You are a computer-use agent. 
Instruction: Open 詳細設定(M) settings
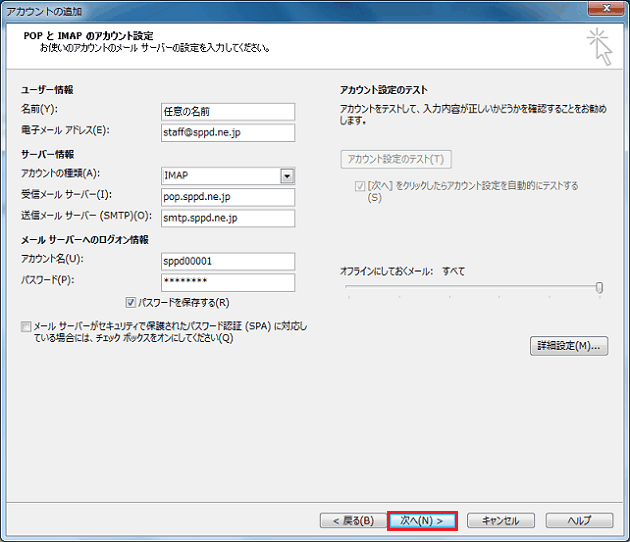tap(567, 346)
